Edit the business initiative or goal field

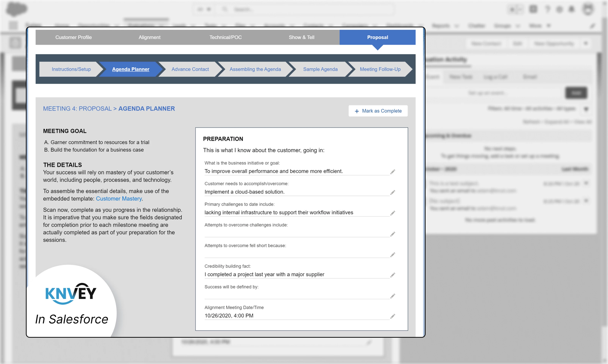[393, 172]
